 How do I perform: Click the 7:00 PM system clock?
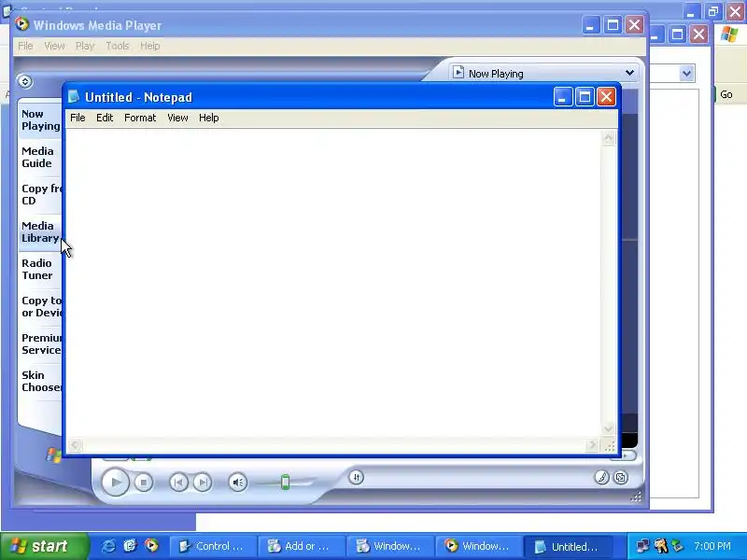712,546
